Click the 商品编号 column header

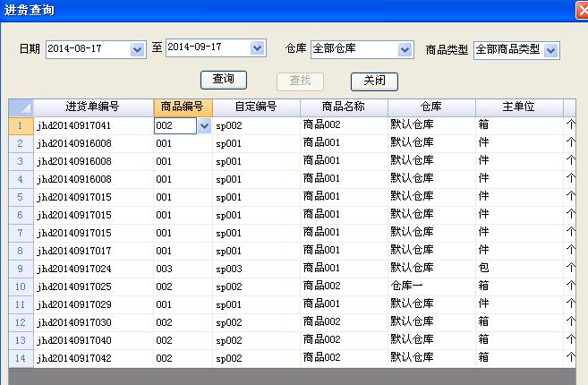click(x=183, y=107)
